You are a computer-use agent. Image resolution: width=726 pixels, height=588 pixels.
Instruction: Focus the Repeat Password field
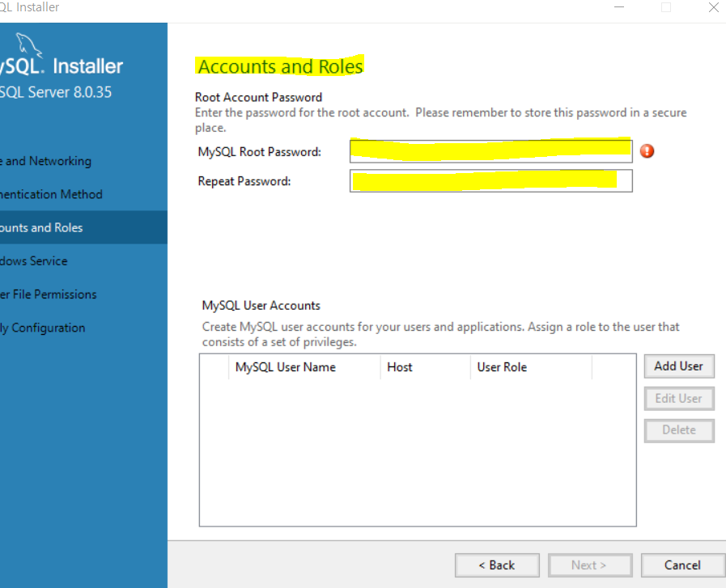490,180
